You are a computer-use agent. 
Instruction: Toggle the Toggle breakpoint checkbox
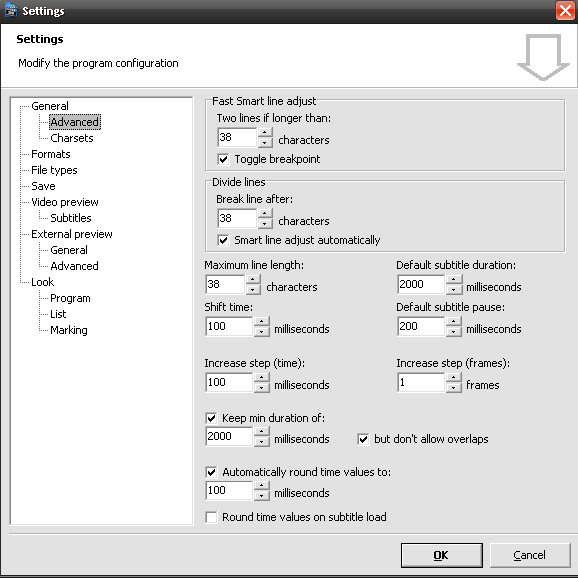pyautogui.click(x=223, y=159)
